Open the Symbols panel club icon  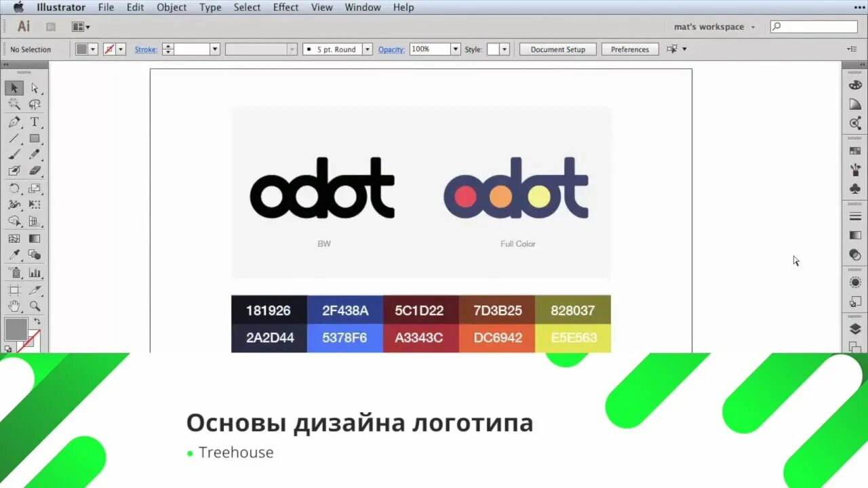[855, 189]
